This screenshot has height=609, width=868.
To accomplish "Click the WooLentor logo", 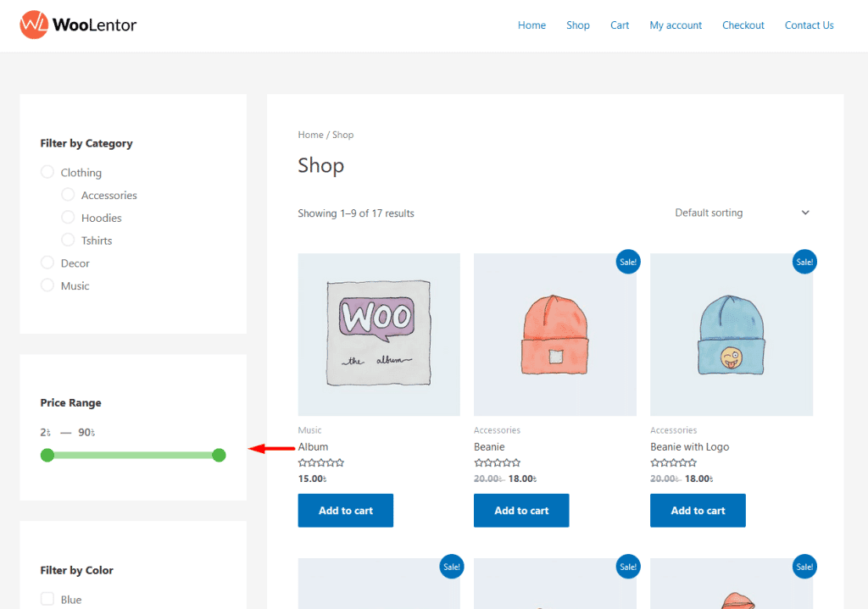I will point(78,25).
